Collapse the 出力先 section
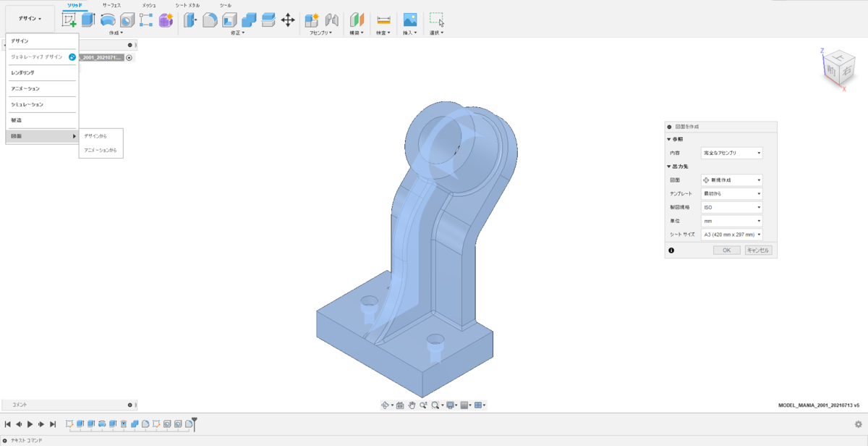 pyautogui.click(x=669, y=167)
